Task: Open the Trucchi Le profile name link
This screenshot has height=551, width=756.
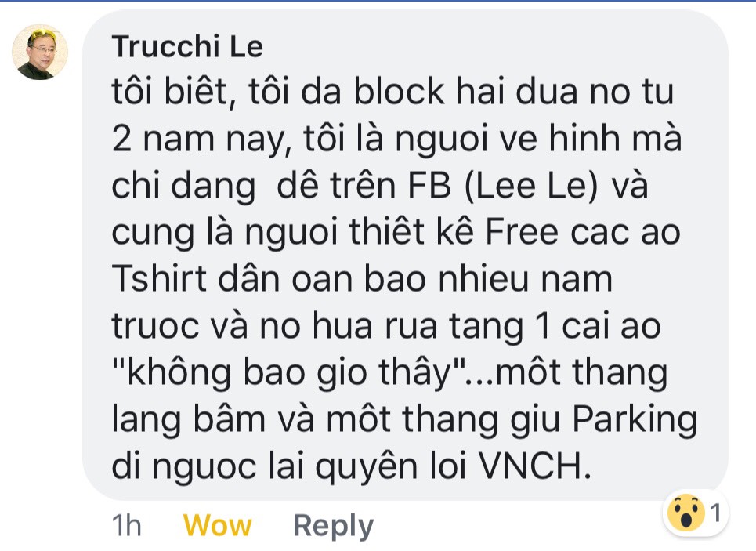Action: pyautogui.click(x=187, y=46)
